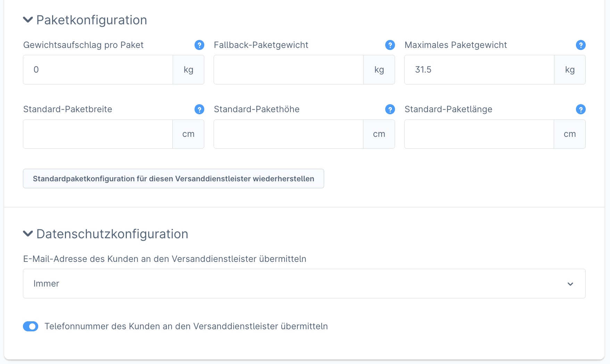Open help for Standard-Pakethöhe

click(x=390, y=109)
